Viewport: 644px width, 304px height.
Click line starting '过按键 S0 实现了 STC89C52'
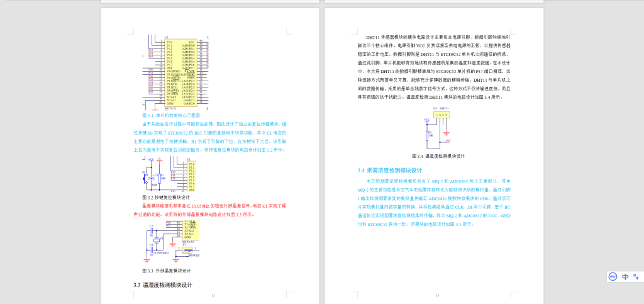coord(210,133)
